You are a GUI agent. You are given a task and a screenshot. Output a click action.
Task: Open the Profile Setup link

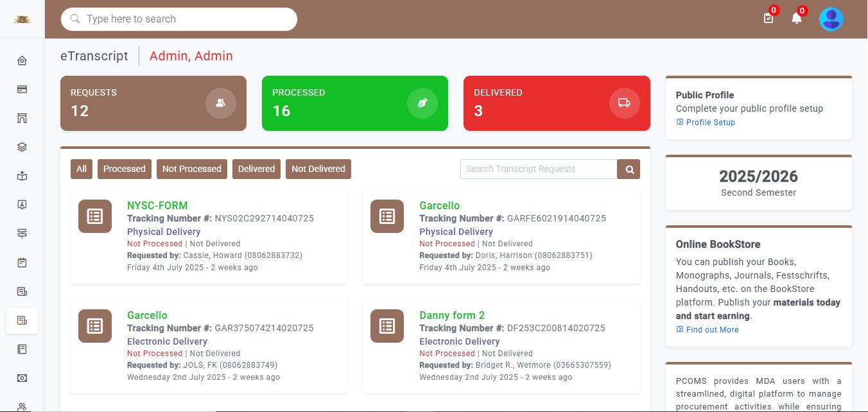[710, 123]
